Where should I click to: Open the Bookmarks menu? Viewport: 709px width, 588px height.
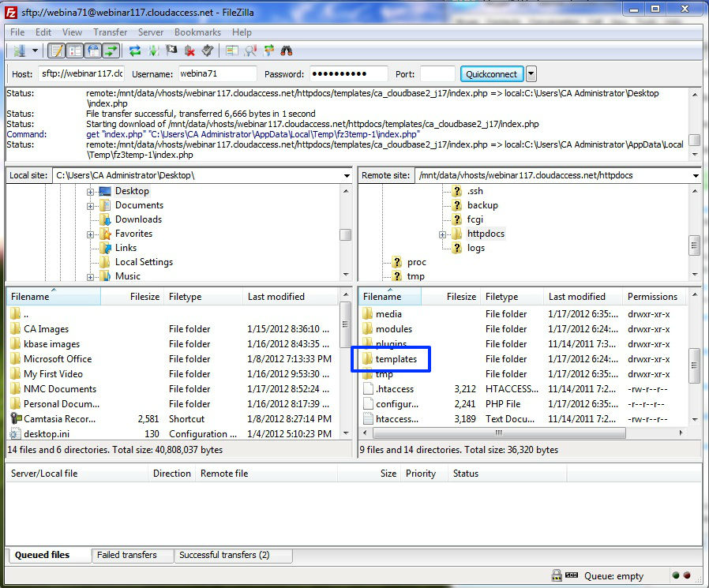[197, 32]
